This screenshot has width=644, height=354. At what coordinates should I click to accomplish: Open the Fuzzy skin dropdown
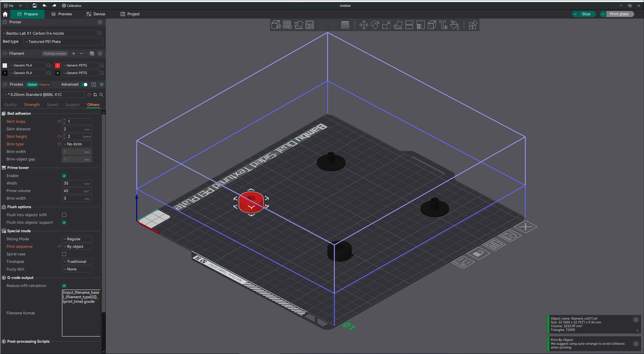(77, 269)
